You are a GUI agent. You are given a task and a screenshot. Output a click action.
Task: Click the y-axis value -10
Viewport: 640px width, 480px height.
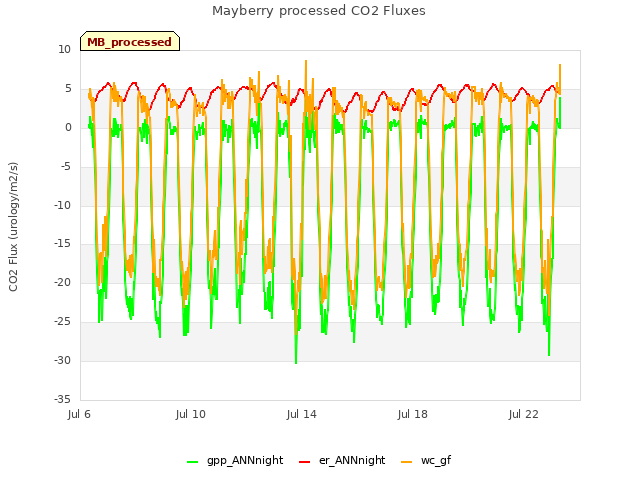(62, 205)
